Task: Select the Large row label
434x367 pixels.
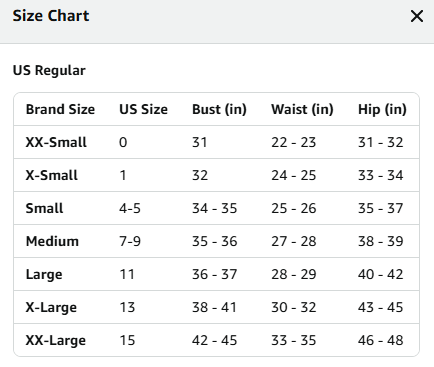Action: tap(44, 274)
